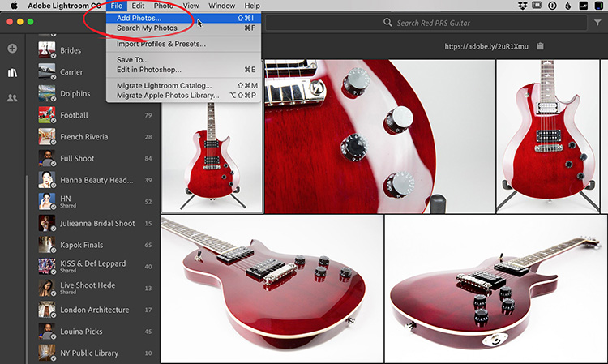Copy share link with clipboard icon
This screenshot has width=608, height=364.
(x=540, y=46)
